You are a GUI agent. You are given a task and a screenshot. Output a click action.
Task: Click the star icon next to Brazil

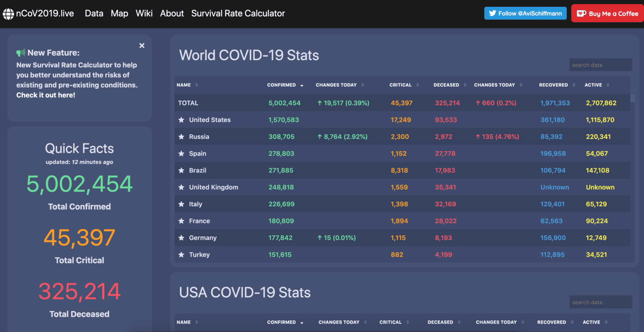[x=182, y=170]
